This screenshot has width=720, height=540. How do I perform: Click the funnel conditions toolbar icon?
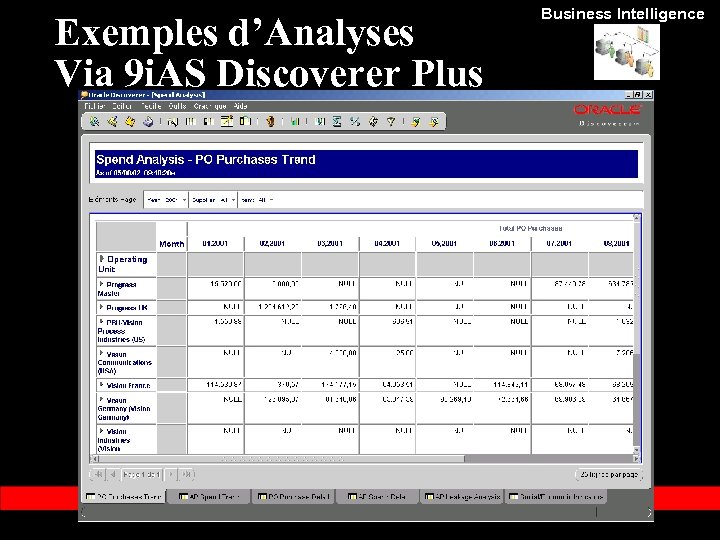click(391, 121)
